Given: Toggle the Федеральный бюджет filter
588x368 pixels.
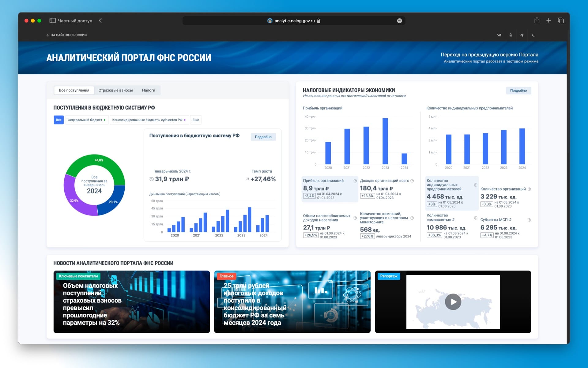Looking at the screenshot, I should point(87,120).
